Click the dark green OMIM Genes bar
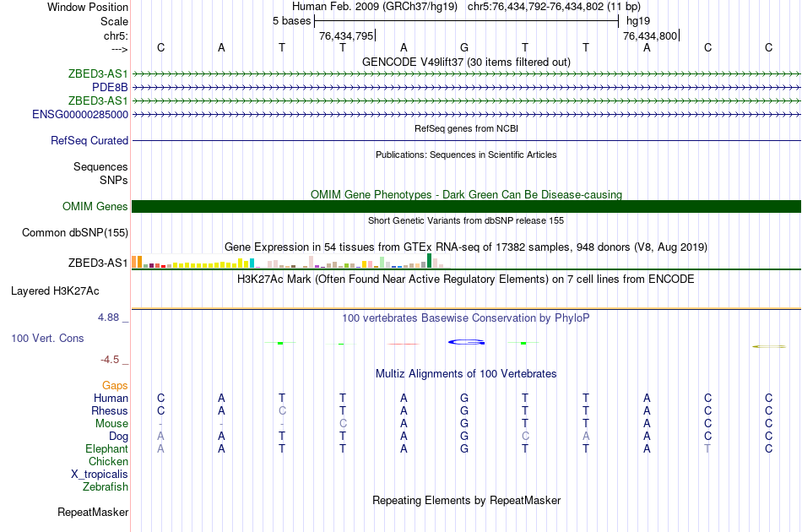The height and width of the screenshot is (532, 802). [466, 207]
